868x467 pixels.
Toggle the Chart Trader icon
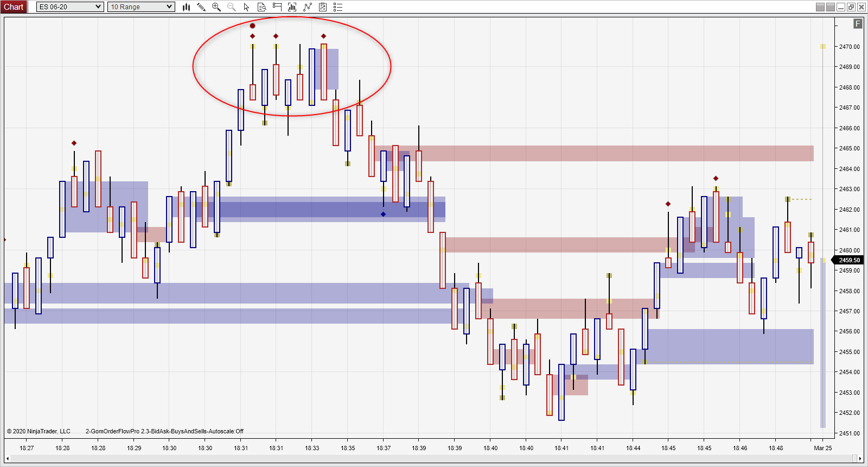pos(277,7)
